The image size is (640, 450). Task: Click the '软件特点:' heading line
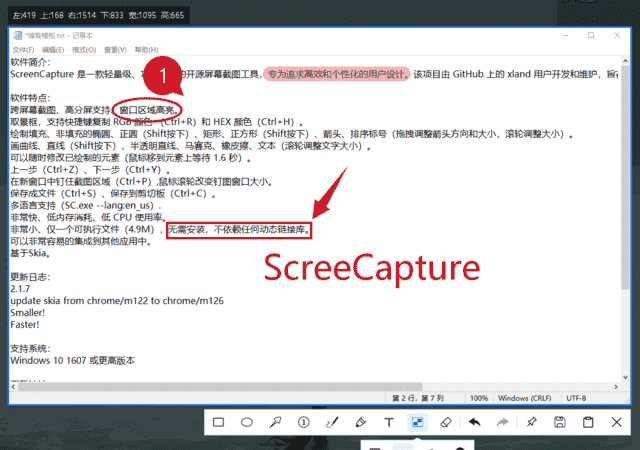[31, 98]
